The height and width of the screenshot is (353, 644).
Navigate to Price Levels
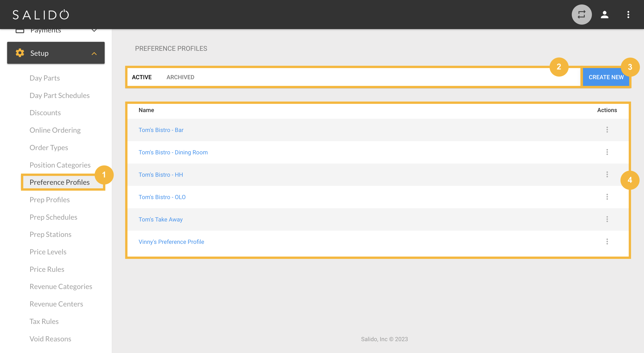point(48,252)
